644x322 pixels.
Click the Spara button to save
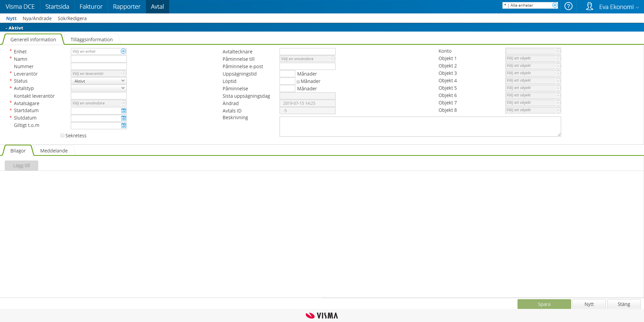pos(544,304)
